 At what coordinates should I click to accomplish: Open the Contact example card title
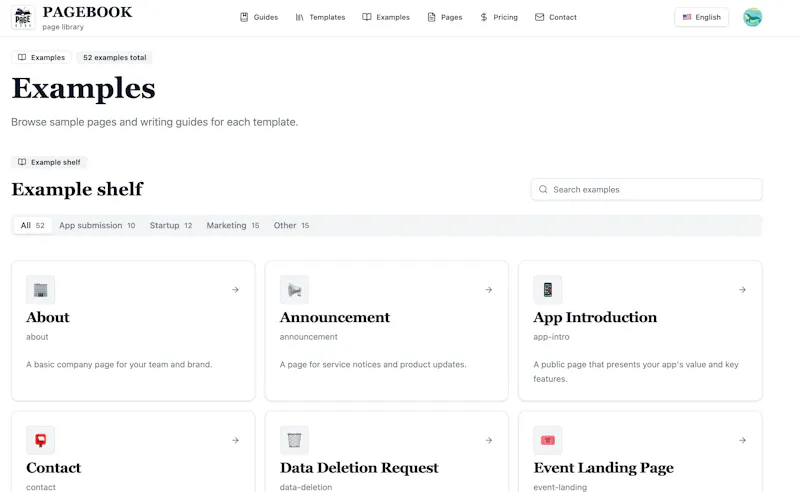54,468
